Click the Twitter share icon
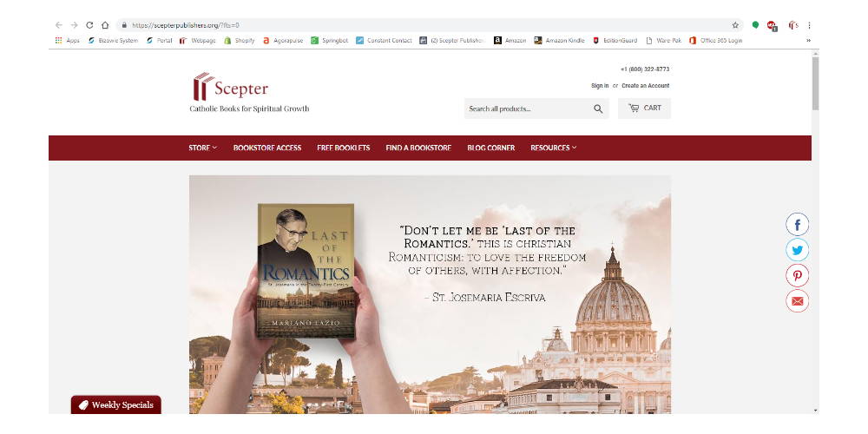This screenshot has width=868, height=434. pyautogui.click(x=797, y=250)
